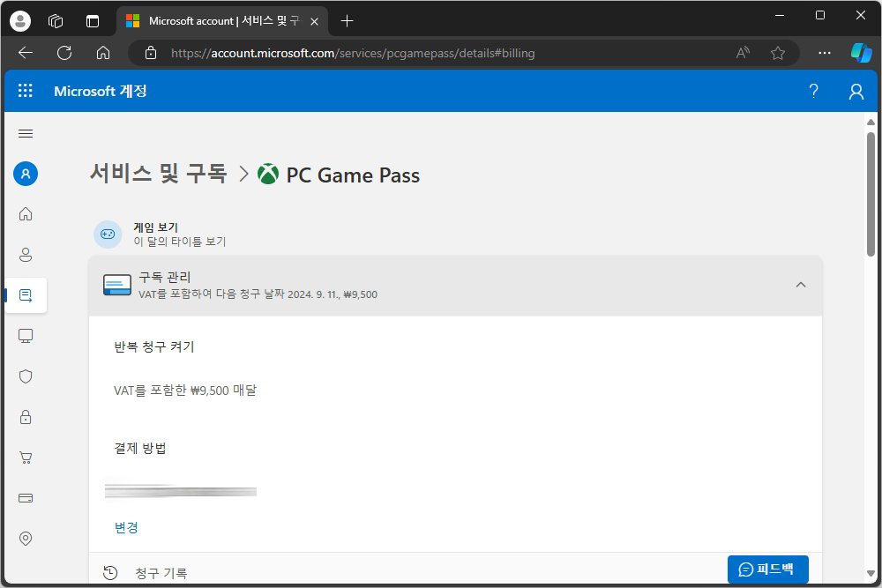Click the scrollbar down arrow
Screen dimensions: 882x588
(x=871, y=573)
